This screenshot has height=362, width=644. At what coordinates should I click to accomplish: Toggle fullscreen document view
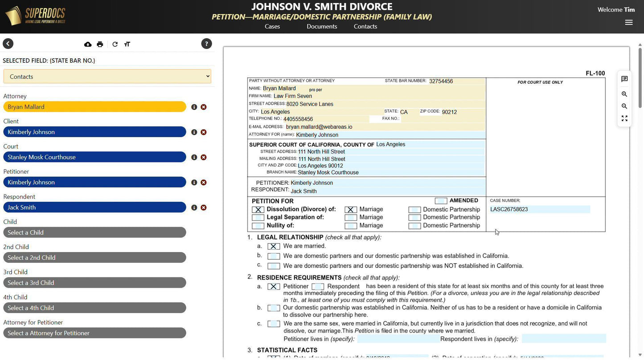coord(624,118)
